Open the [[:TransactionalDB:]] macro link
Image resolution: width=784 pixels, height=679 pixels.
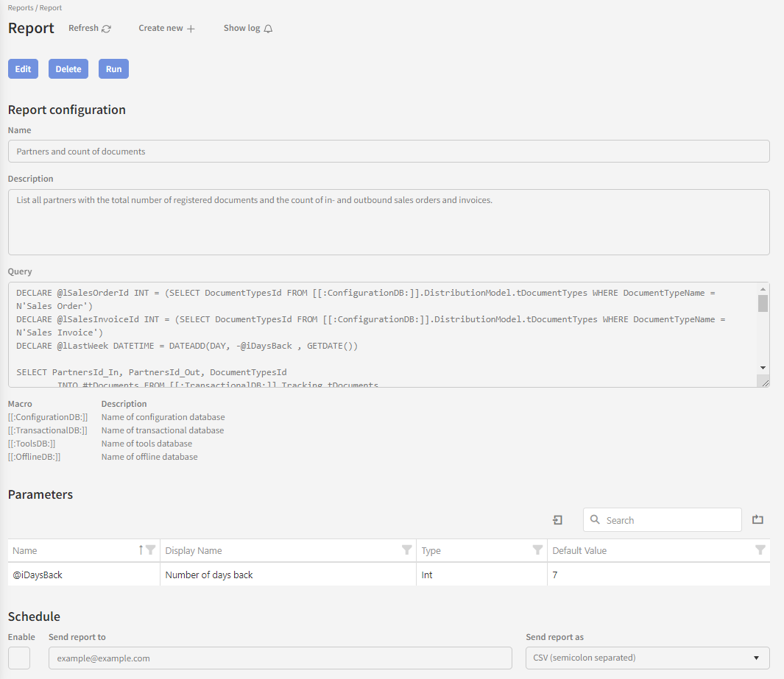47,430
